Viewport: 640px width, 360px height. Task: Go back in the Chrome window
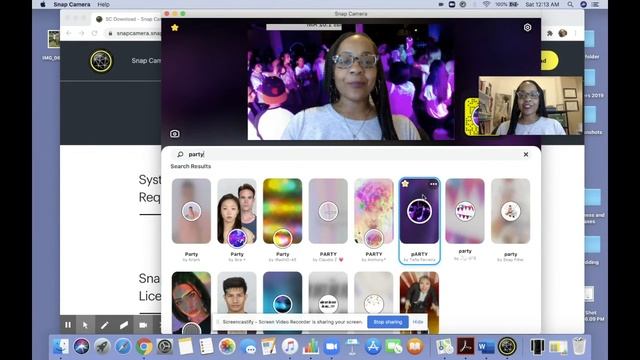coord(69,33)
